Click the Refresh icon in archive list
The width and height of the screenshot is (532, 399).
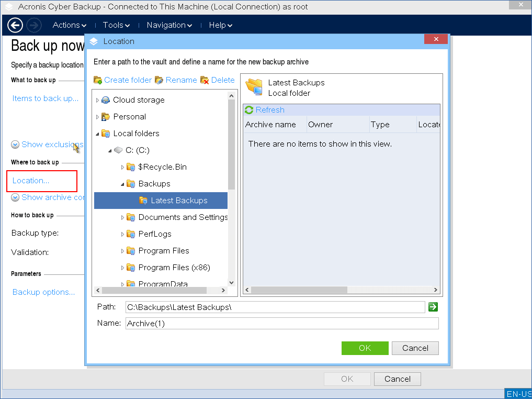pos(249,110)
